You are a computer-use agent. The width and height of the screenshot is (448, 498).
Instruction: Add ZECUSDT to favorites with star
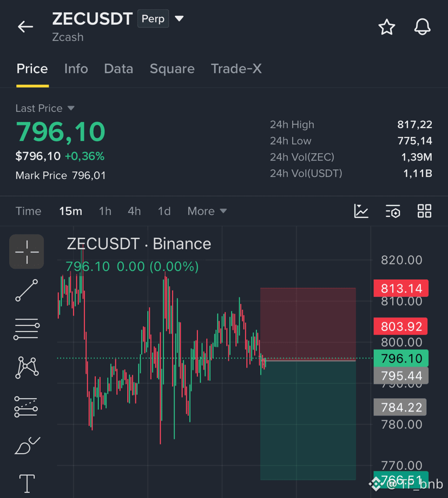click(x=387, y=27)
